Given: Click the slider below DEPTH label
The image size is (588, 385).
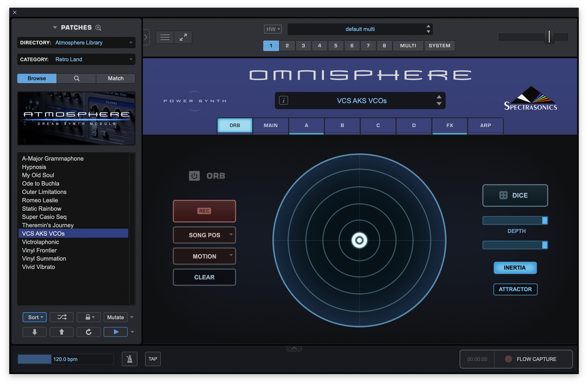Looking at the screenshot, I should 515,245.
